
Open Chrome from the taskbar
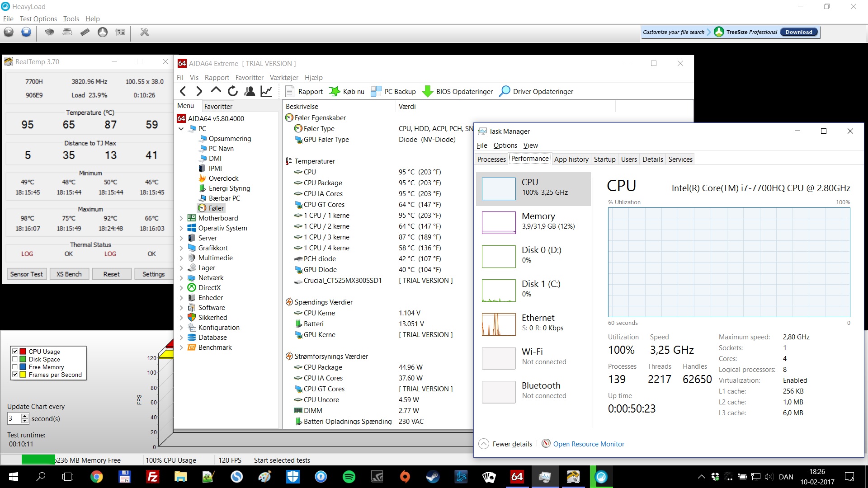point(96,477)
